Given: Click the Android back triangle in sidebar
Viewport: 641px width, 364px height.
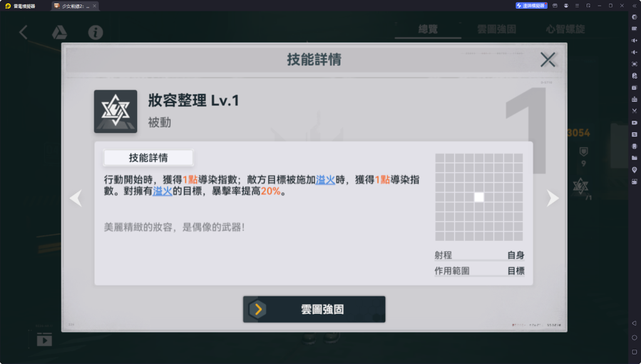Looking at the screenshot, I should [634, 323].
